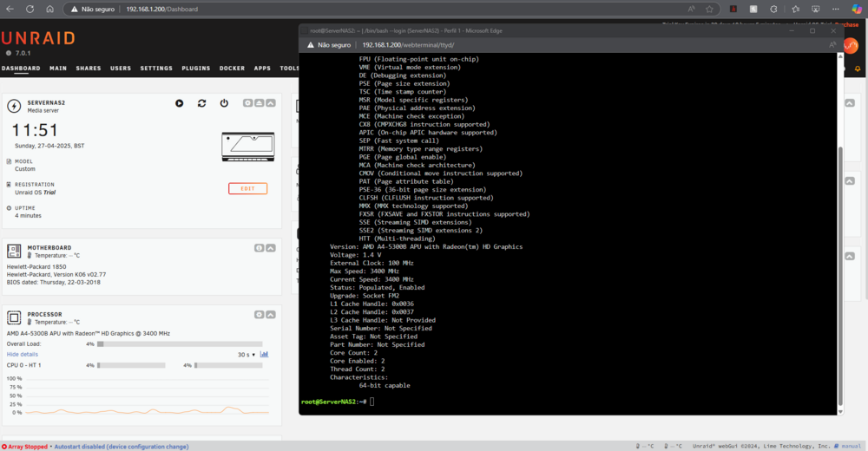Click the first CPU 0 load bar
868x451 pixels.
coord(131,365)
